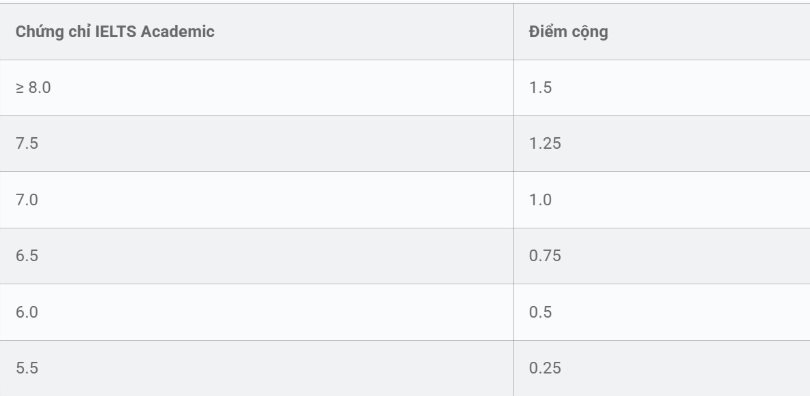Select the 0.5 bonus point cell
The height and width of the screenshot is (396, 810).
(662, 312)
